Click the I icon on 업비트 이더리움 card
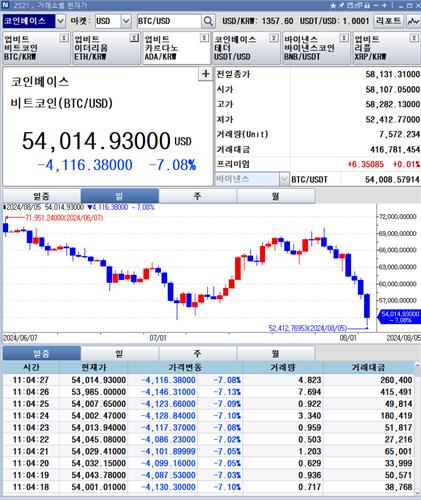The width and height of the screenshot is (421, 500). tap(134, 38)
